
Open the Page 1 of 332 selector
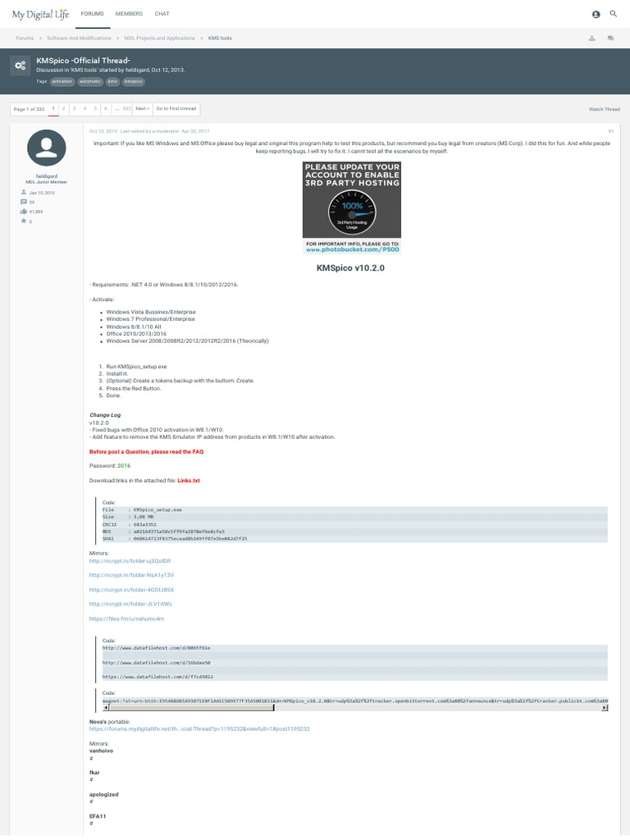click(x=29, y=109)
